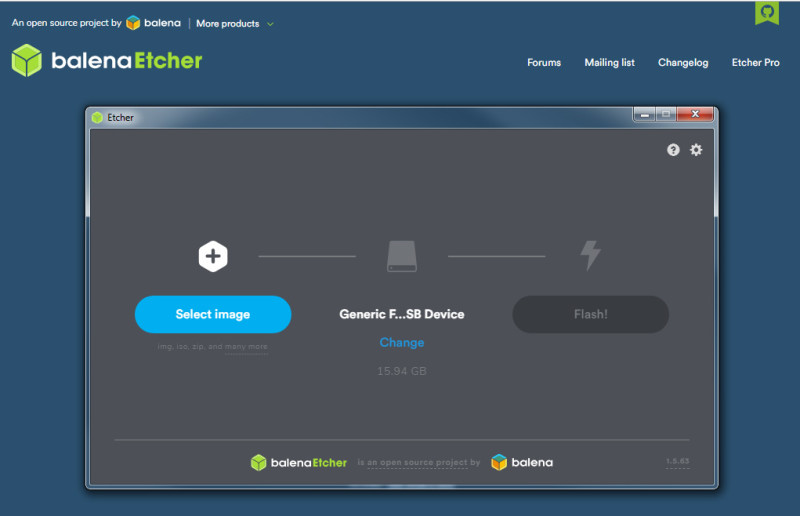Click the balenaEtcher footer logo
Viewport: 800px width, 516px height.
[298, 462]
